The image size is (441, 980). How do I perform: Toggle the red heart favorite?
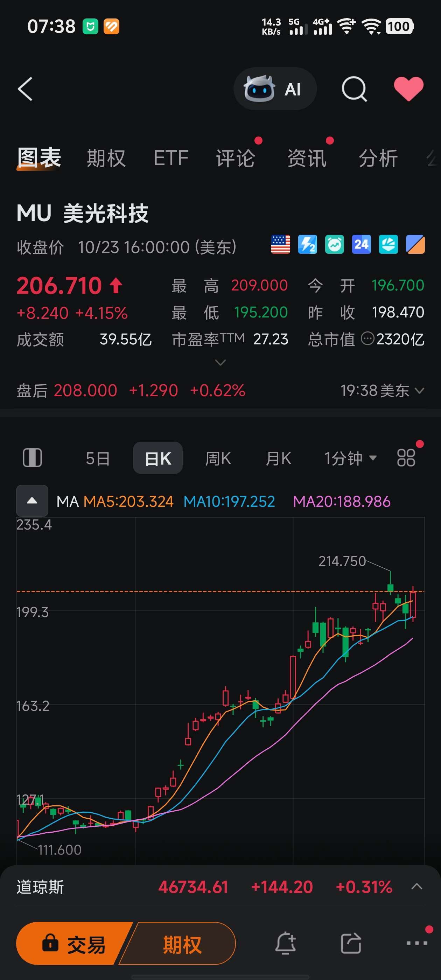point(409,89)
